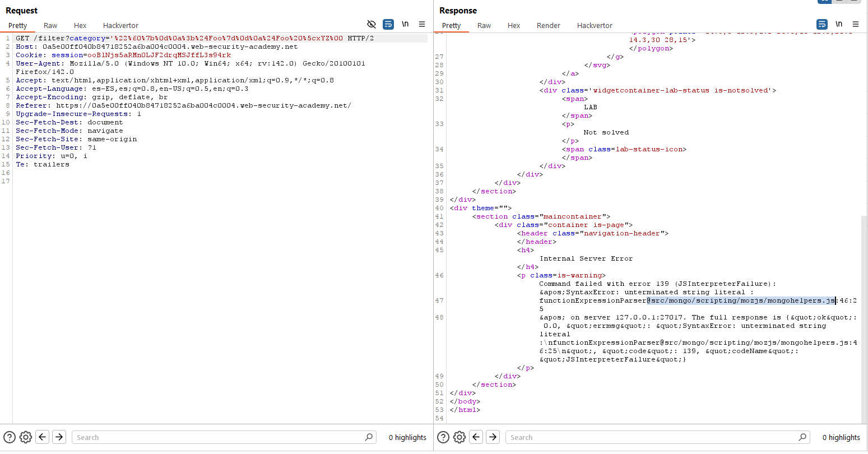This screenshot has height=454, width=868.
Task: Toggle the \n special characters display in Response
Action: tap(839, 24)
